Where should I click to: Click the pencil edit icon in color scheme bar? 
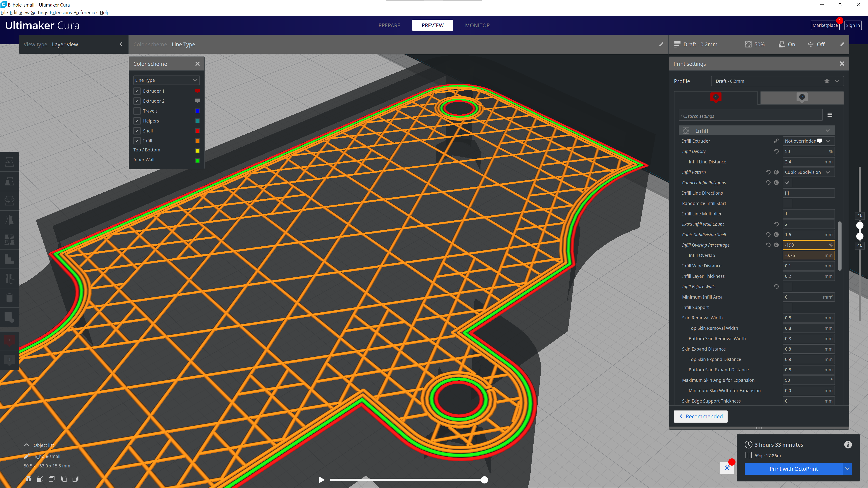point(661,44)
